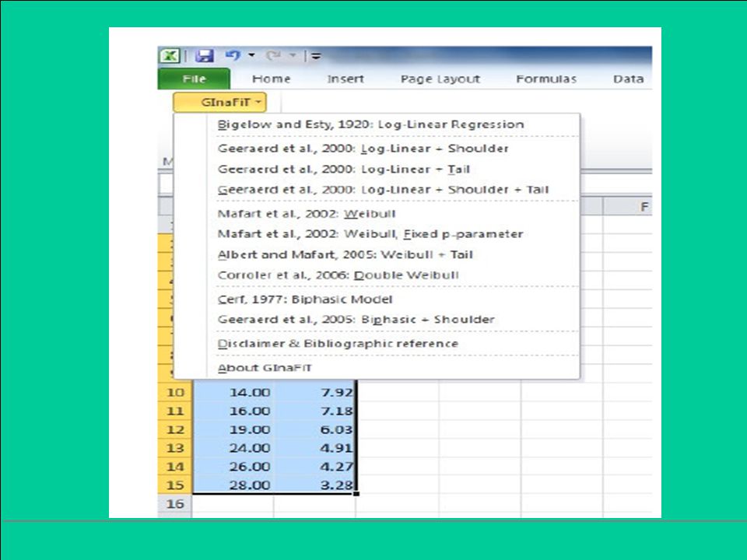
Task: Open the File tab
Action: 194,79
